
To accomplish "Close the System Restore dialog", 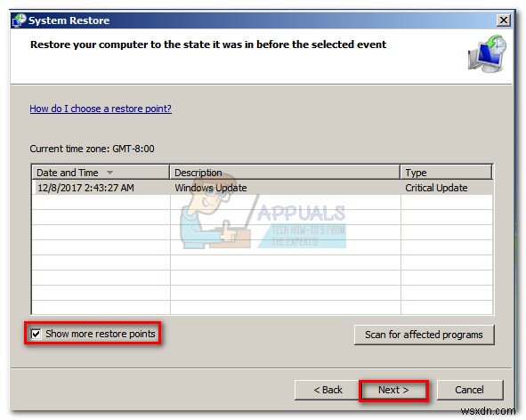I will tap(503, 20).
